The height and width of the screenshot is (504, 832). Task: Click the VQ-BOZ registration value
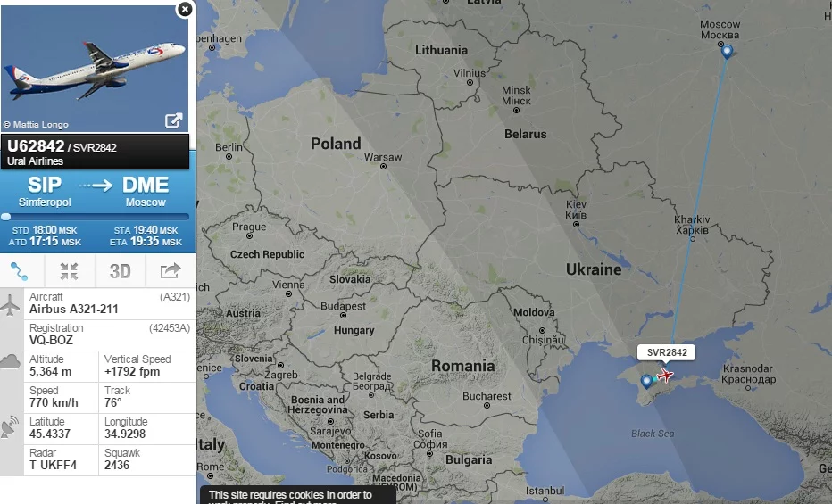pyautogui.click(x=51, y=340)
